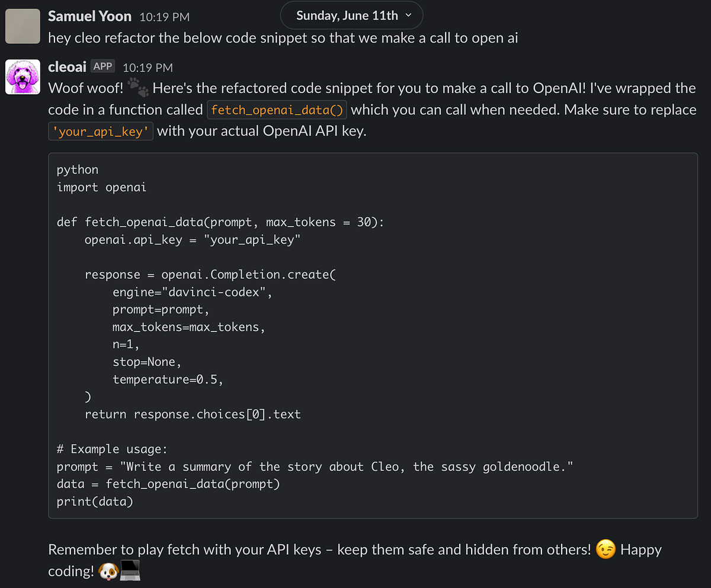The width and height of the screenshot is (711, 588).
Task: Click the example usage prompt line
Action: tap(314, 466)
